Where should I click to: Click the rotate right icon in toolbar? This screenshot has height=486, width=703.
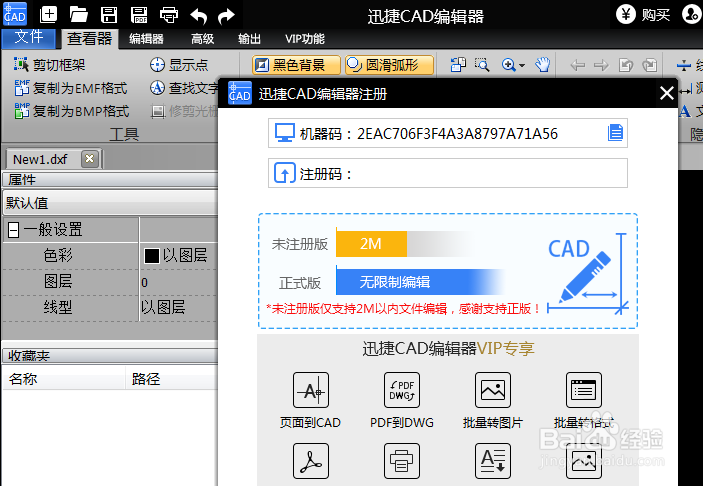click(649, 65)
